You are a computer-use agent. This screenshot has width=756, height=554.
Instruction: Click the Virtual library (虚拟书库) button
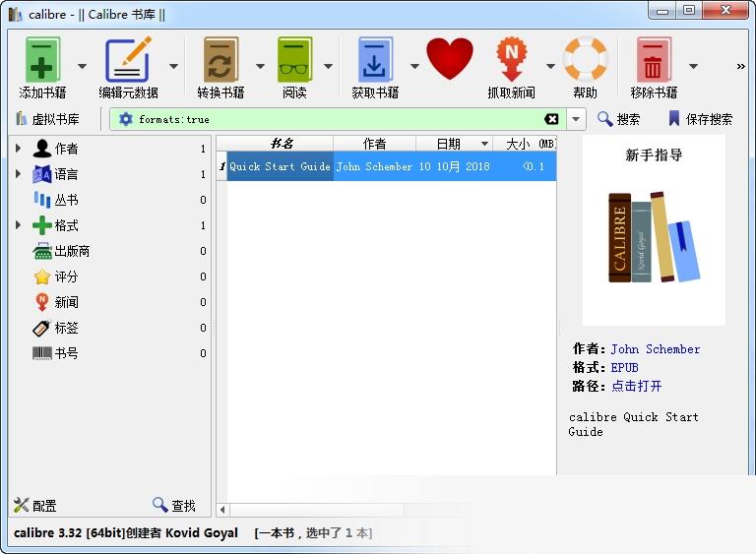tap(47, 119)
